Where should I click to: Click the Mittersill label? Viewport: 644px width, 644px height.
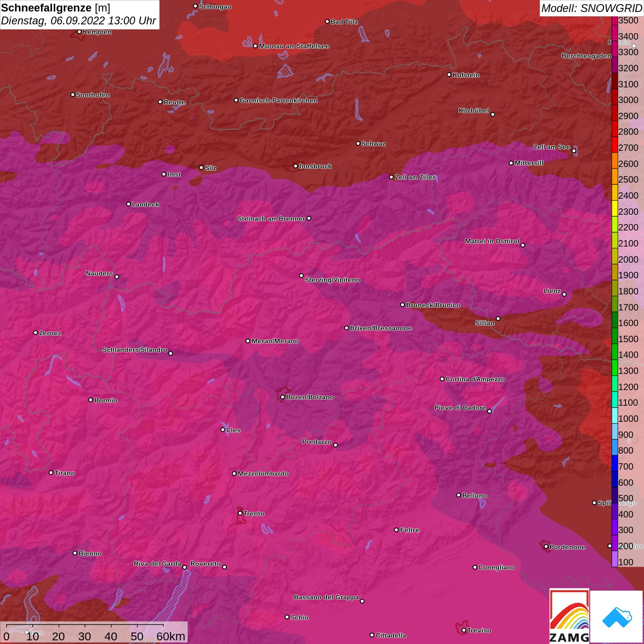click(x=529, y=163)
